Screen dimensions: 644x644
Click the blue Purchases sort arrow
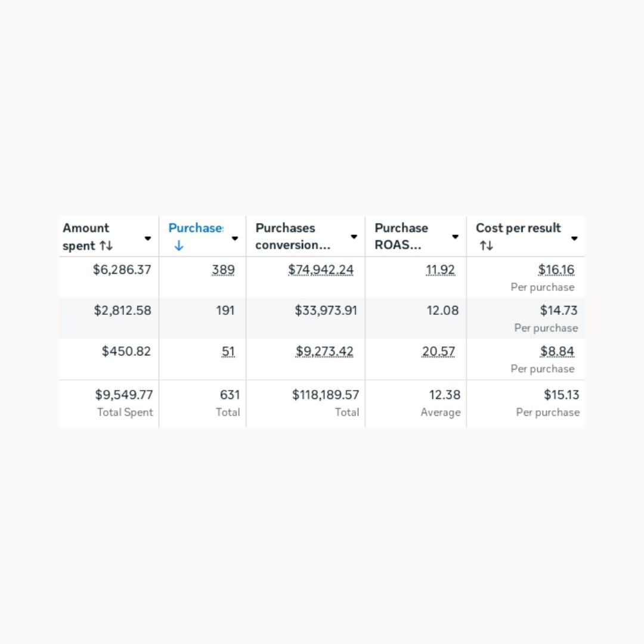pyautogui.click(x=179, y=246)
